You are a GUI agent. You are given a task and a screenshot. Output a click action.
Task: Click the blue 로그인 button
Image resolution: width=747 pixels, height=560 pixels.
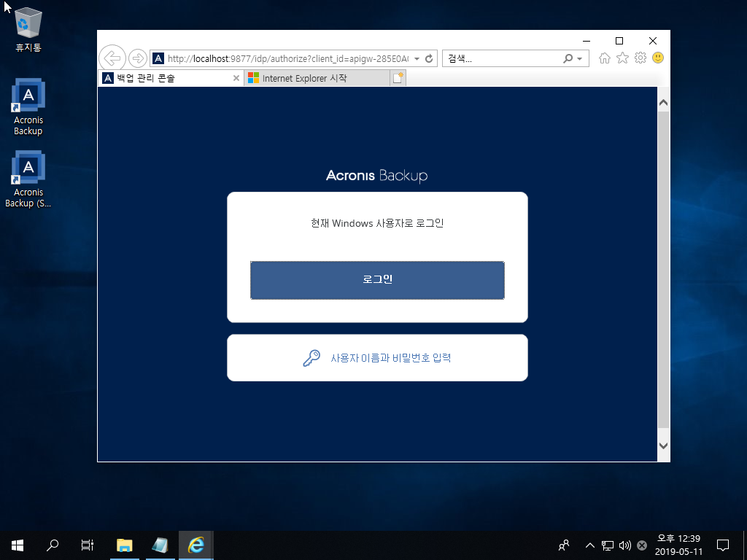(x=377, y=280)
